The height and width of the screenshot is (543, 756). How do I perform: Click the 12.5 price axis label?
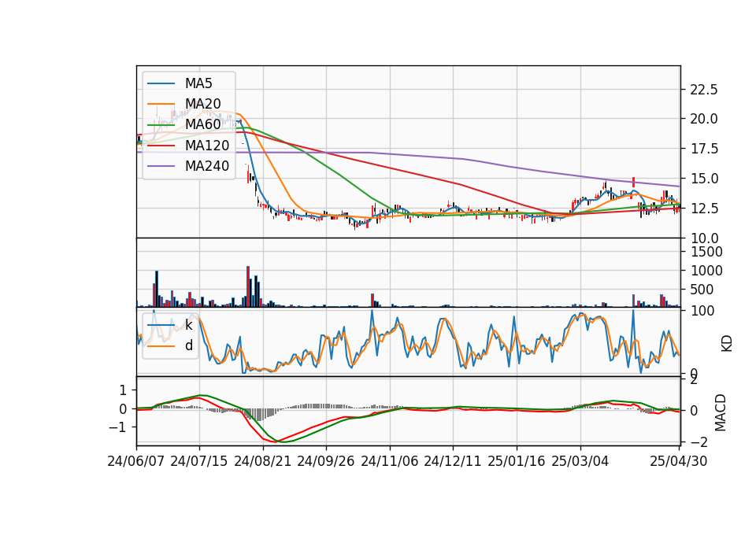click(704, 209)
